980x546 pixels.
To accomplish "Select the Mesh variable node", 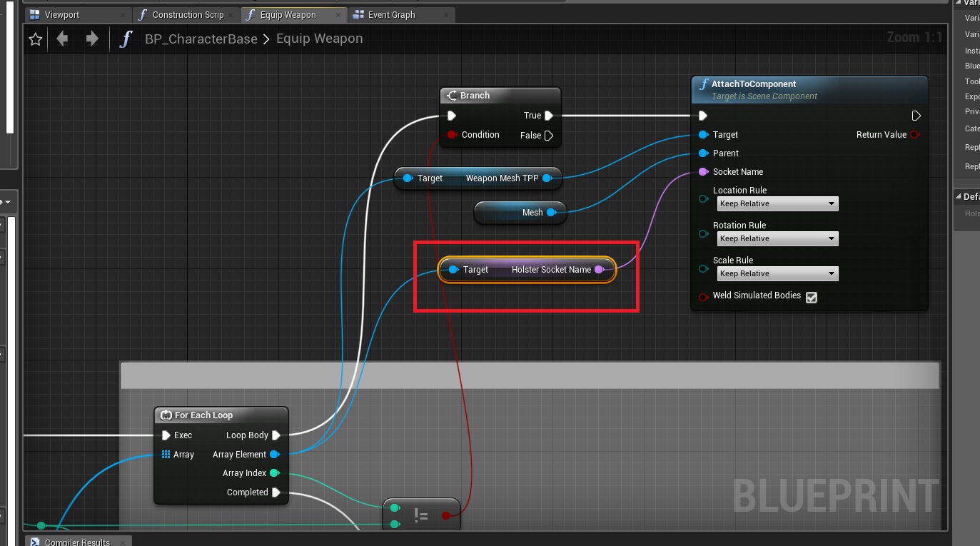I will (520, 213).
